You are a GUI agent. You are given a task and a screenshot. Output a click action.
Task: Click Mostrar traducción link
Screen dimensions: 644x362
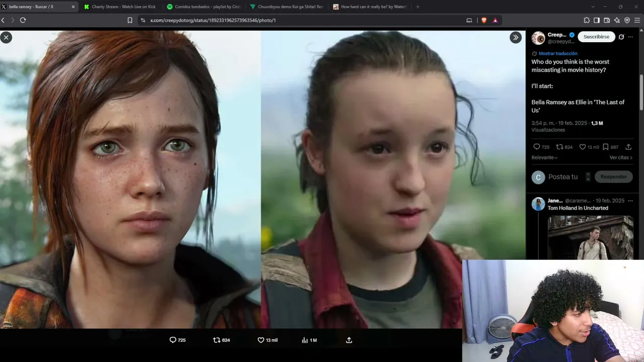(x=558, y=53)
